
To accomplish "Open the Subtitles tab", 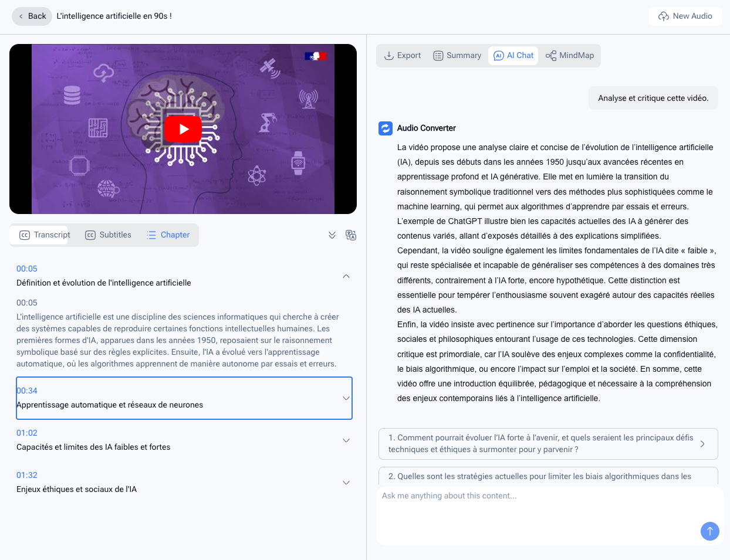I will click(x=108, y=235).
